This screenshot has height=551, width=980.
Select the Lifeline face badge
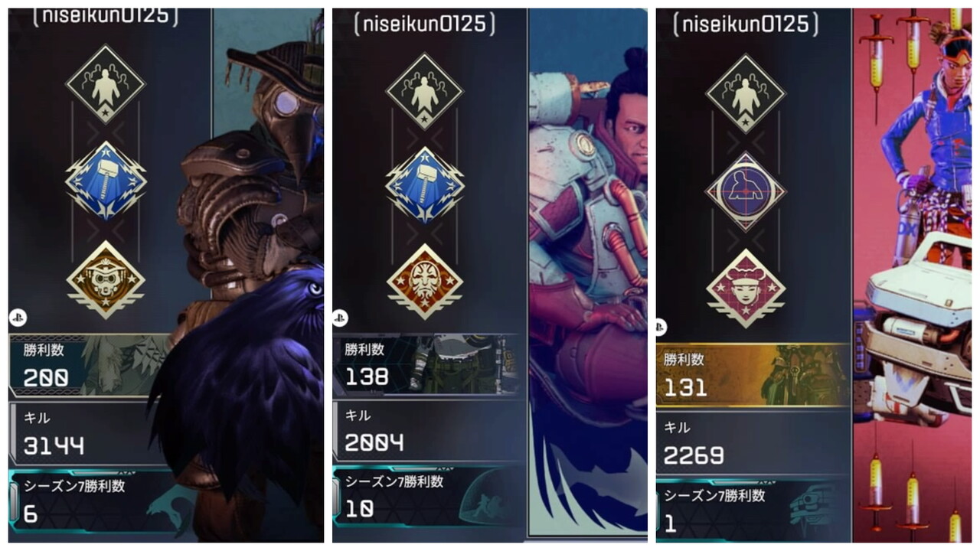click(745, 289)
